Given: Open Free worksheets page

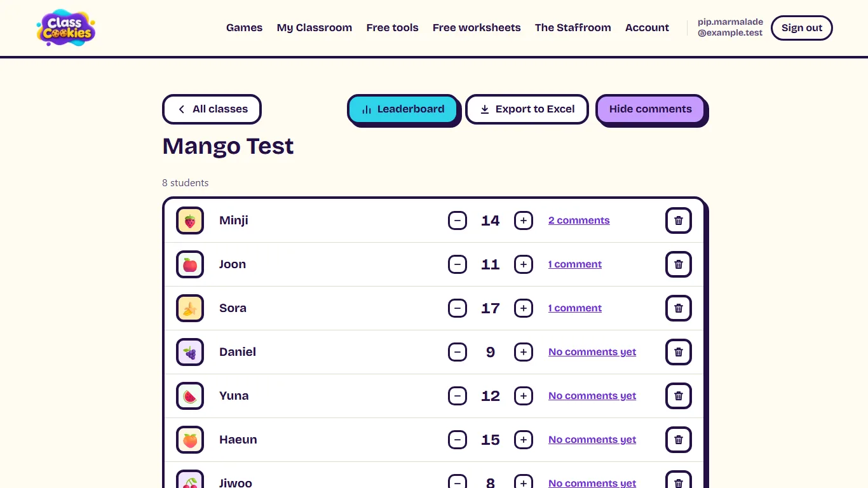Looking at the screenshot, I should (477, 27).
